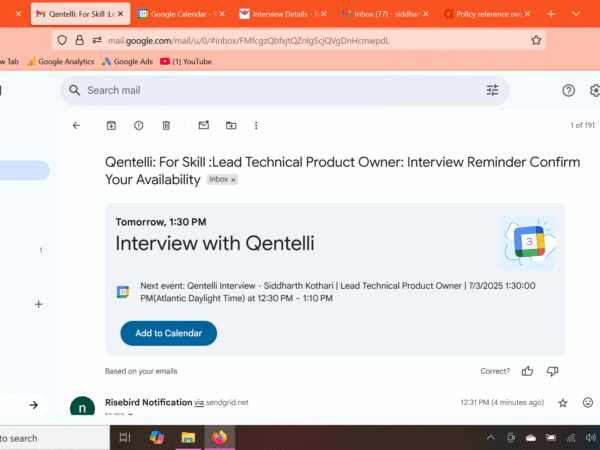Report this email as spam
Image resolution: width=600 pixels, height=450 pixels.
click(139, 126)
